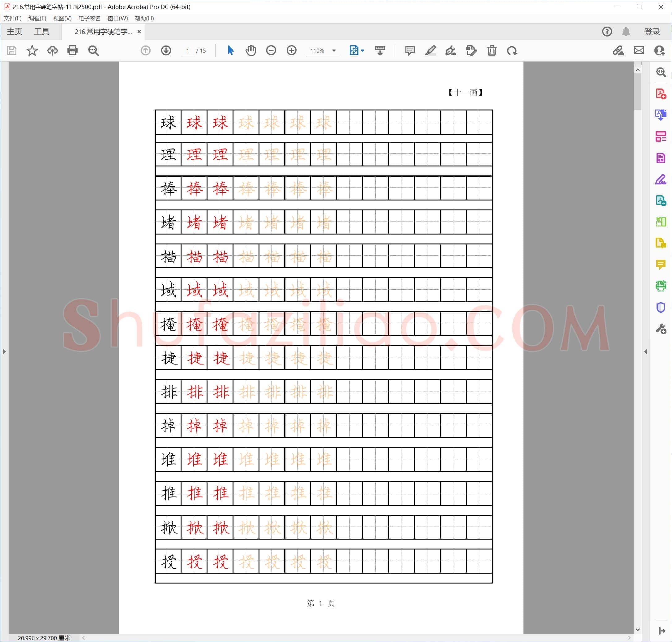Click the vertical scrollbar down arrow
Image resolution: width=672 pixels, height=642 pixels.
pos(637,629)
